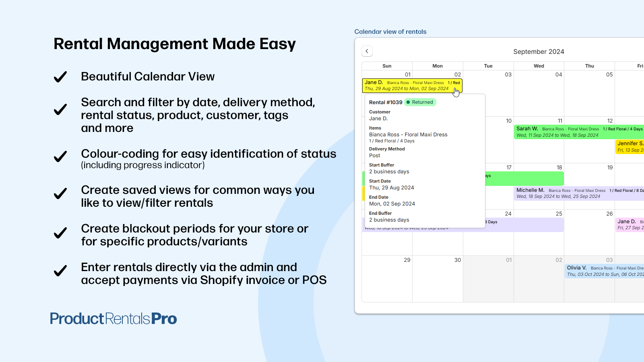
Task: Click the checkmark next to blackout periods feature
Action: click(x=60, y=232)
